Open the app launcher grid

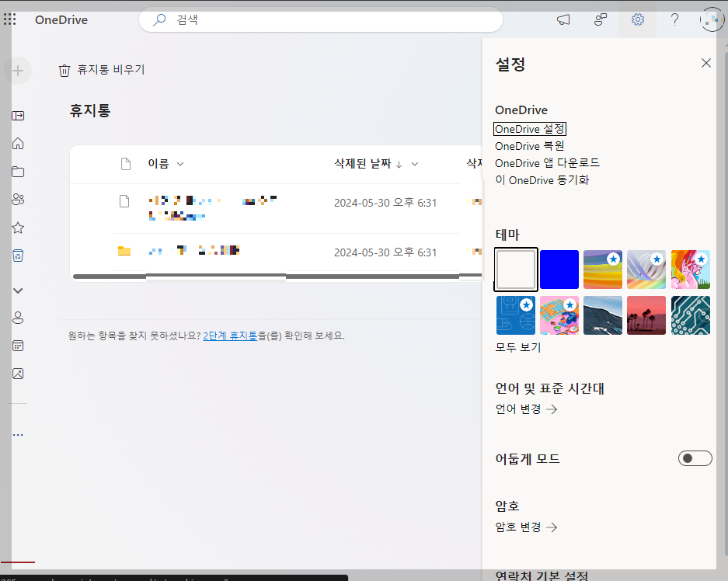[10, 19]
